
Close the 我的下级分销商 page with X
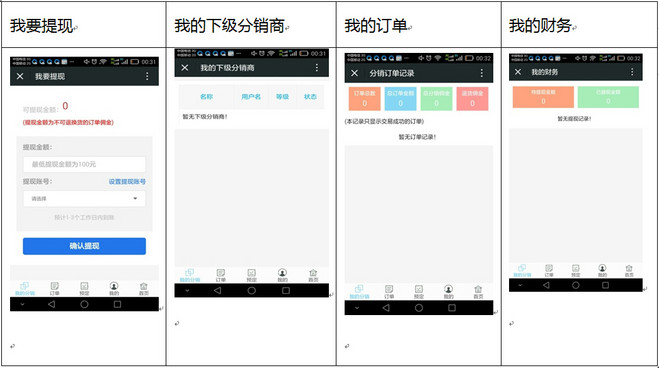[185, 68]
